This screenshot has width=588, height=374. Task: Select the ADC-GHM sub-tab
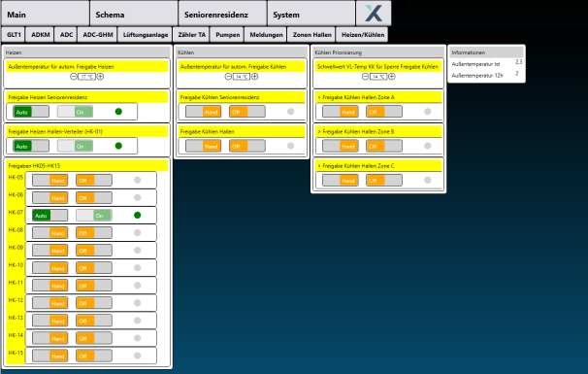(97, 35)
